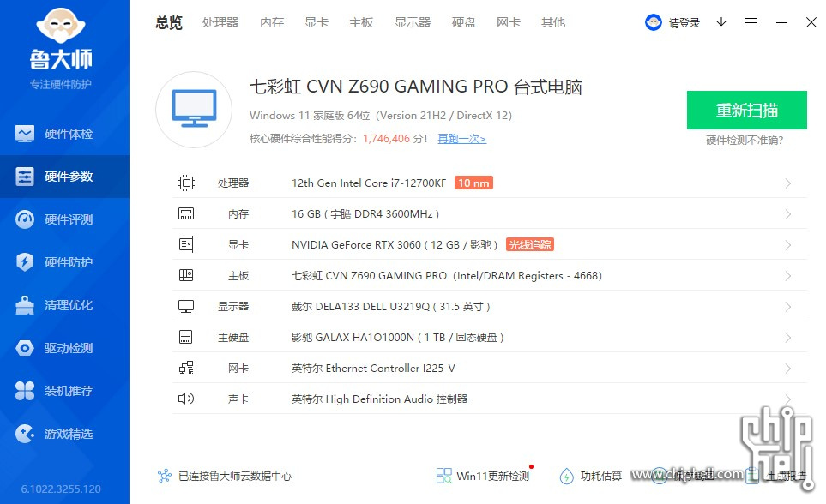Click the Win11 update check icon

(444, 476)
